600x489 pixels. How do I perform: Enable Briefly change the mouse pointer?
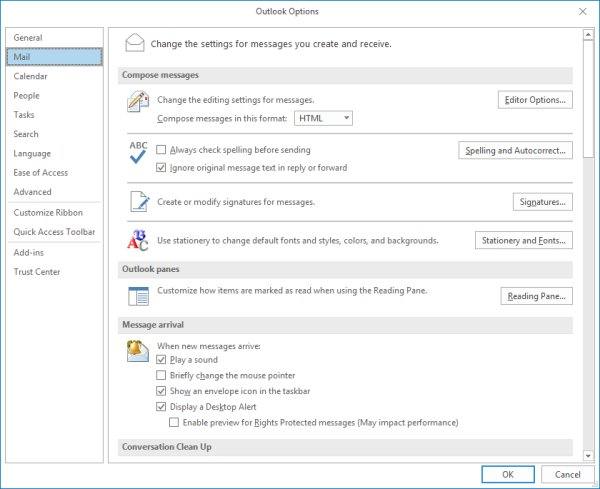(161, 375)
